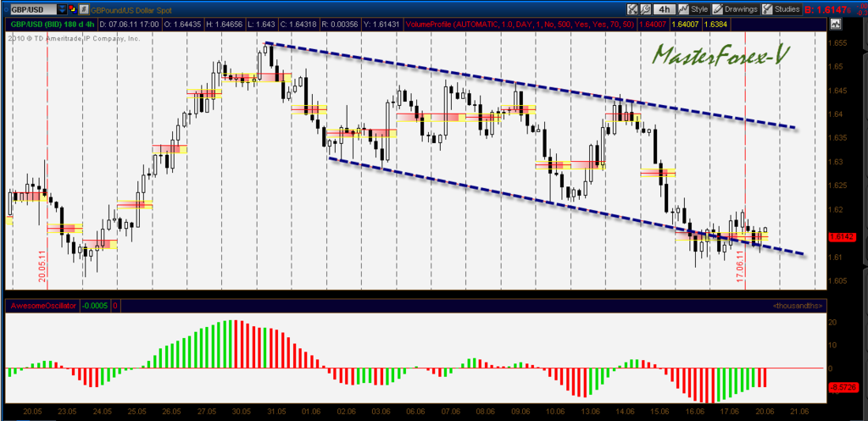Click the vertical 17.06.11 date marker label
Viewport: 868px width, 421px height.
tap(740, 267)
